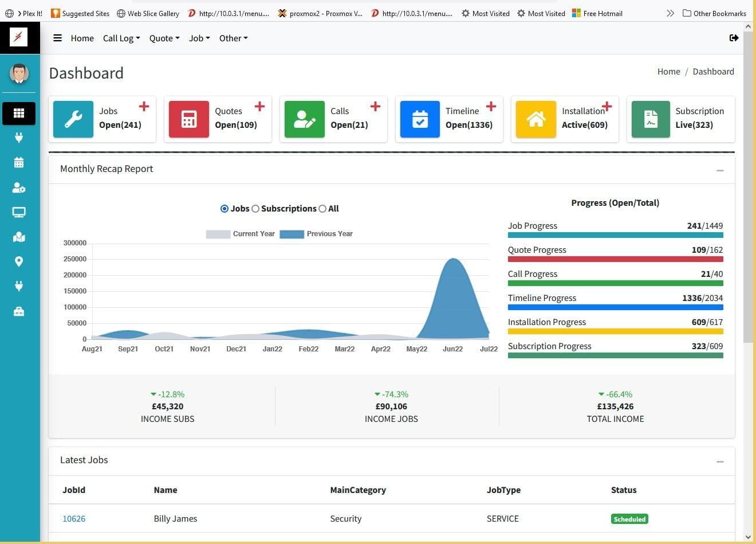The image size is (756, 544).
Task: Select the All radio button
Action: point(322,209)
